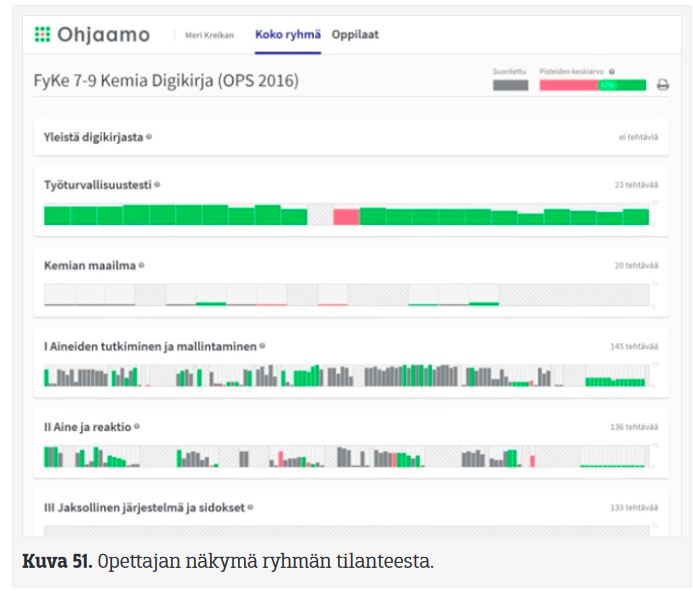Open the II Aine ja reaktio bar chart
Image resolution: width=693 pixels, height=591 pixels.
(x=345, y=457)
